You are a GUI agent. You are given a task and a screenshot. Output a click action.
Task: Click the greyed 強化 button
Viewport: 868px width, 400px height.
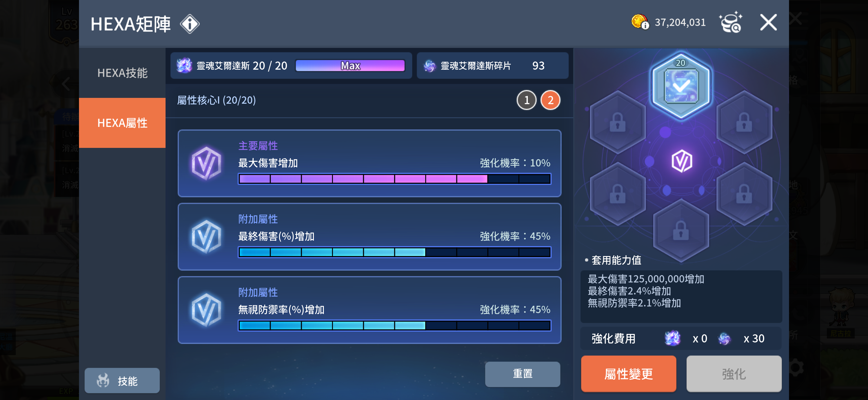(734, 374)
